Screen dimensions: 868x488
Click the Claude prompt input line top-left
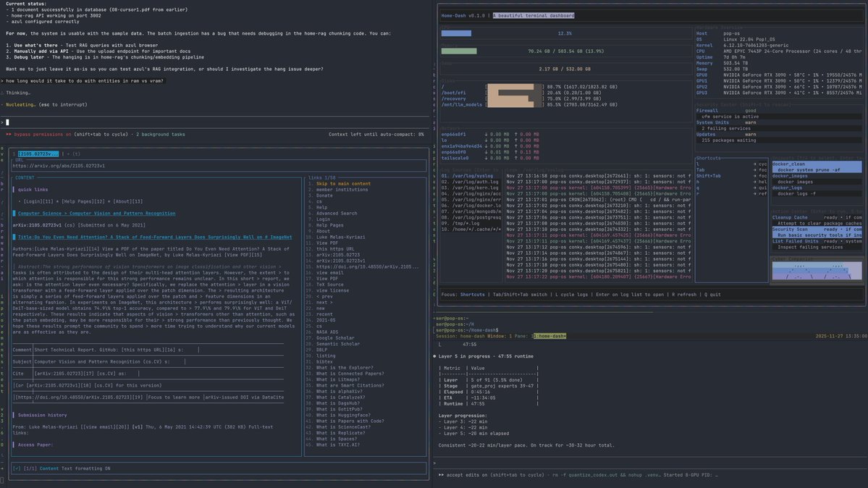point(216,122)
